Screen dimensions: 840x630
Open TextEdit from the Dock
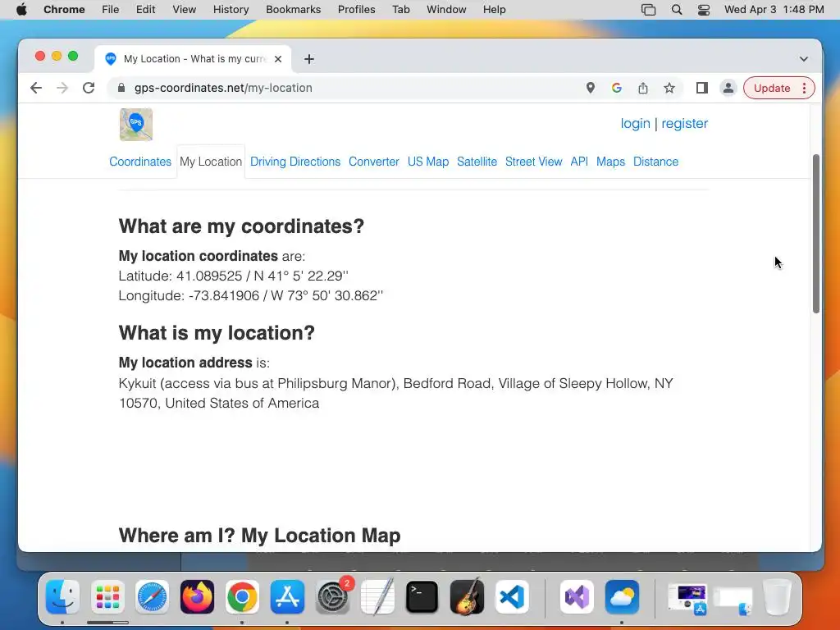coord(377,597)
